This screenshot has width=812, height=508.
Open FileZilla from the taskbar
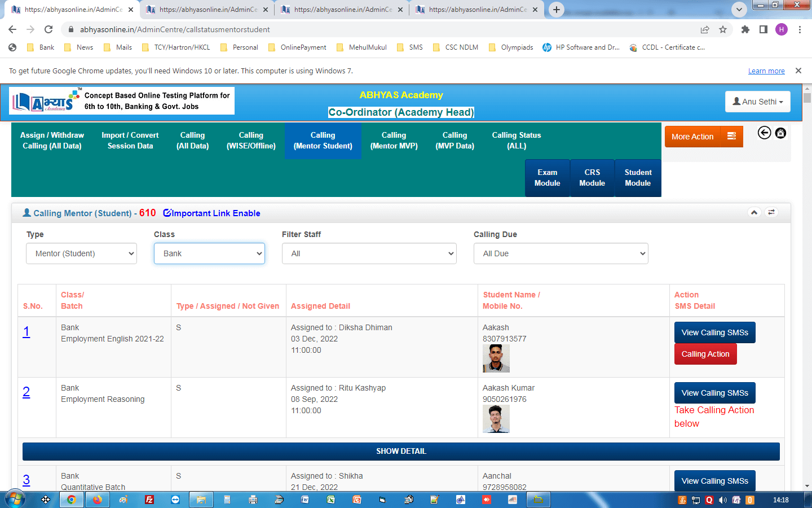149,500
